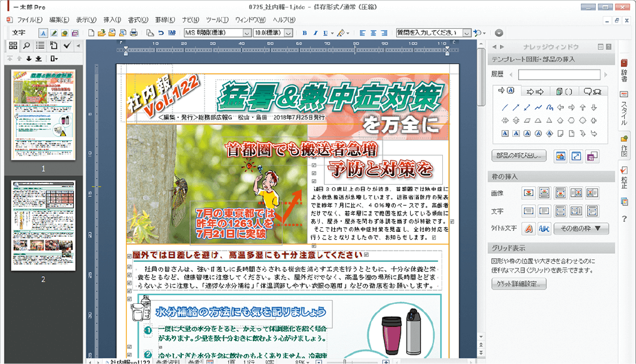Toggle the TAB display icon
Screen dimensions: 636x364
click(172, 33)
